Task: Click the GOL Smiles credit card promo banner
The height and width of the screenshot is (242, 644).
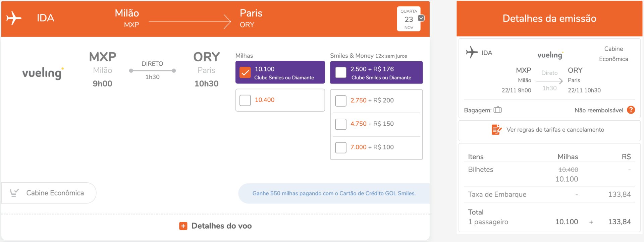Action: coord(334,193)
